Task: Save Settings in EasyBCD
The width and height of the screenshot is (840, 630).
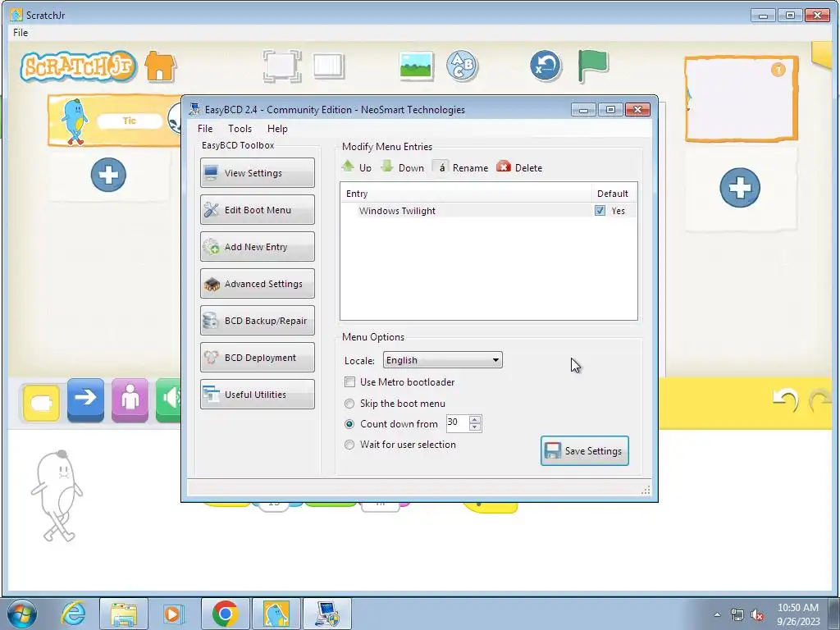Action: (x=584, y=450)
